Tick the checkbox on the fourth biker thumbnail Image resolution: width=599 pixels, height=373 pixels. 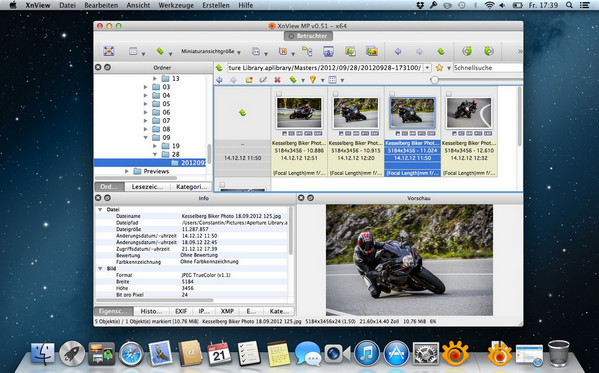(449, 94)
